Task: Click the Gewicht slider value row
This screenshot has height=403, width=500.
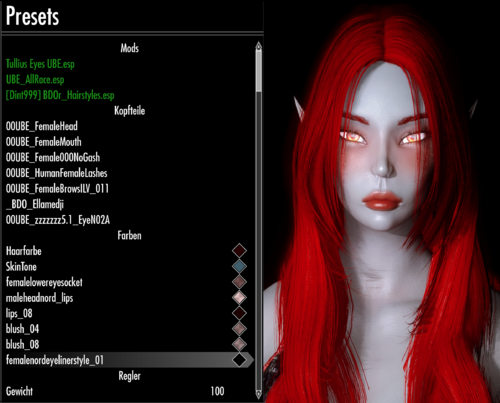Action: (128, 391)
